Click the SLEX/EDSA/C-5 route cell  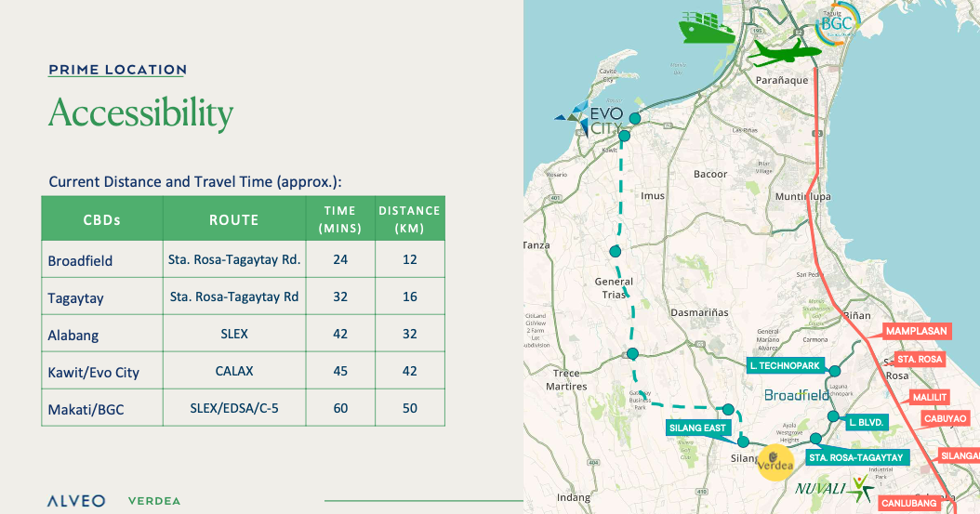(234, 408)
